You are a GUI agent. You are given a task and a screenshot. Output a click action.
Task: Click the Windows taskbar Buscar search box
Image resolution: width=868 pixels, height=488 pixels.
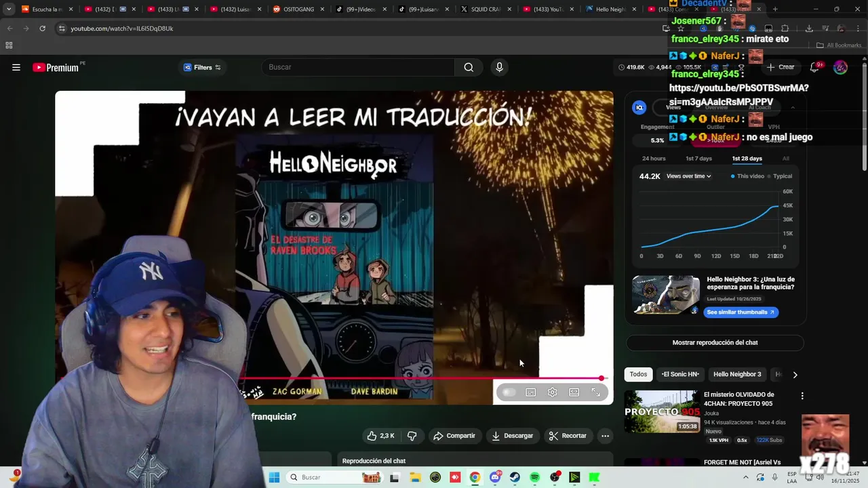coord(334,477)
